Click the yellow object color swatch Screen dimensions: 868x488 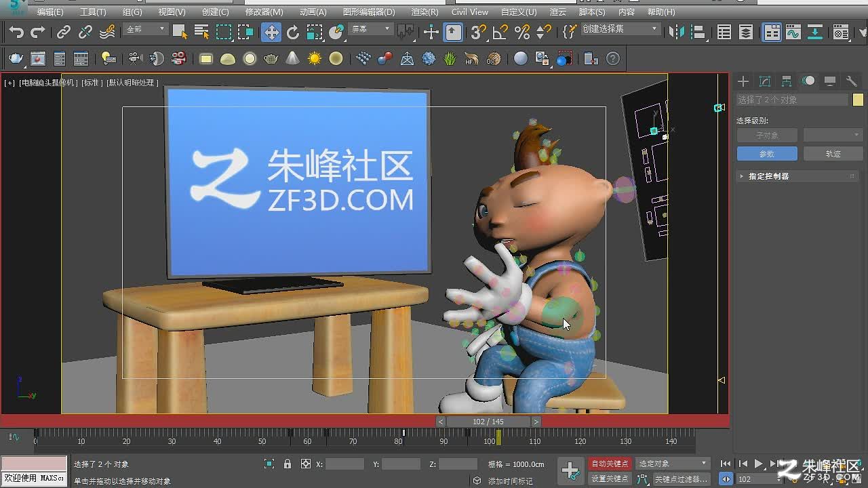tap(858, 100)
